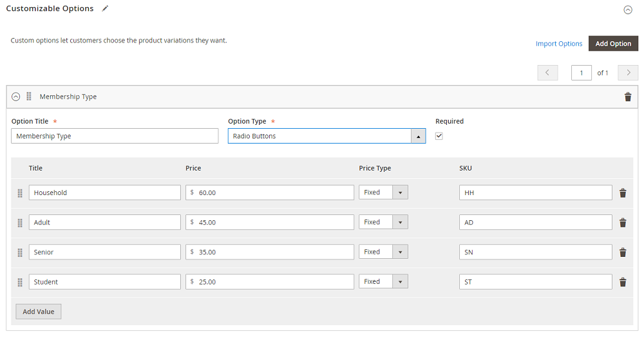Delete the Membership Type option via trash icon

(x=628, y=97)
